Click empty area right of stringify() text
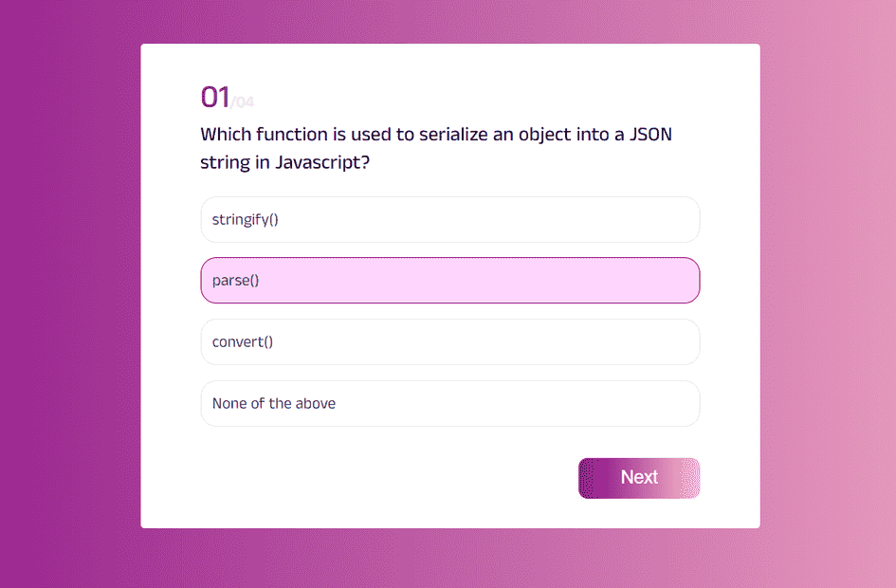Screen dimensions: 896x588 485,219
